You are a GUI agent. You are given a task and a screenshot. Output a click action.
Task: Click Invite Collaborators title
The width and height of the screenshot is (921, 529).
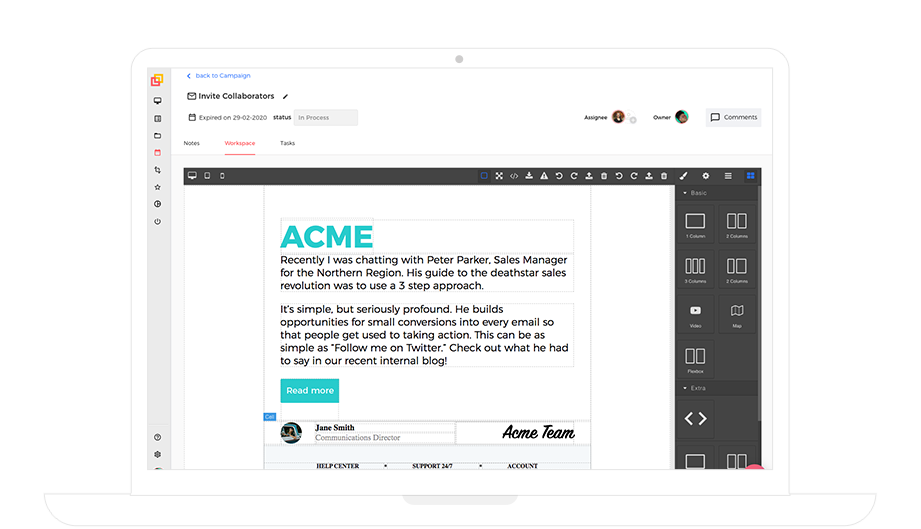[236, 96]
